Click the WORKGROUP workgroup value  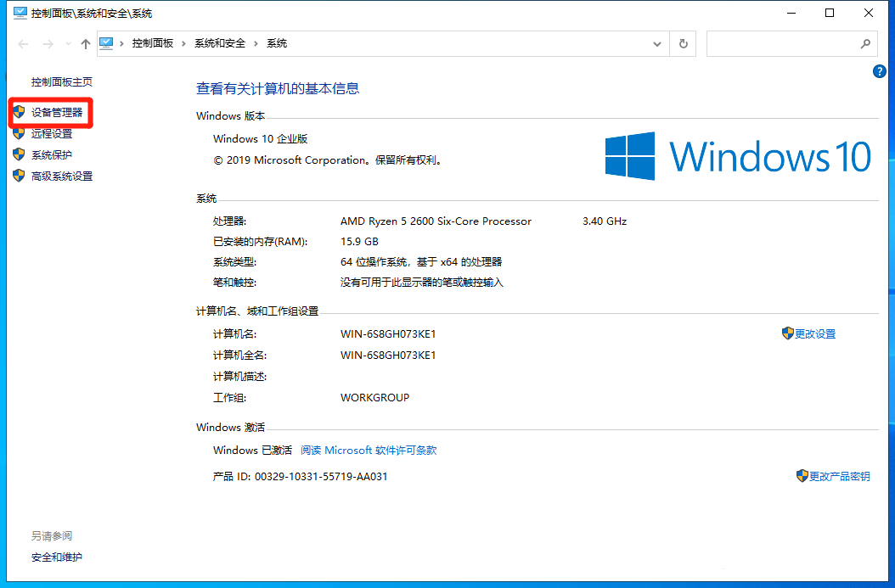(x=375, y=398)
